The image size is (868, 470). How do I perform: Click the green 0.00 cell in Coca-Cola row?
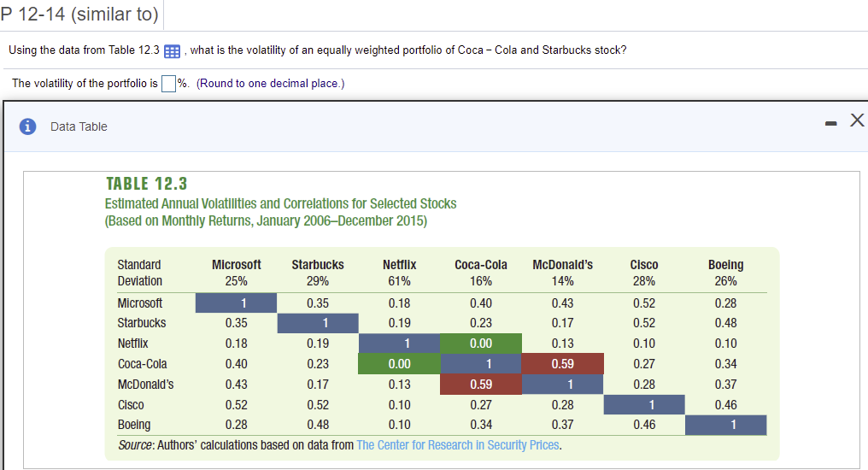click(399, 364)
